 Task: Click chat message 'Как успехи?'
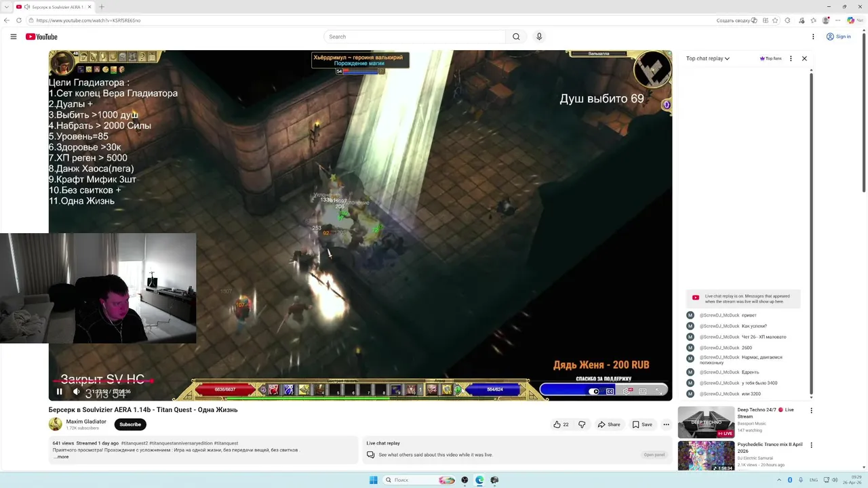(754, 326)
